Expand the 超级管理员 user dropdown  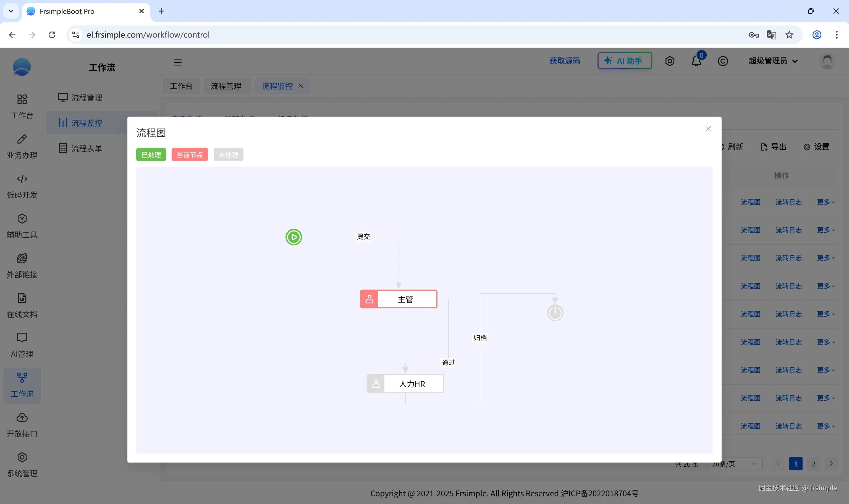(773, 61)
